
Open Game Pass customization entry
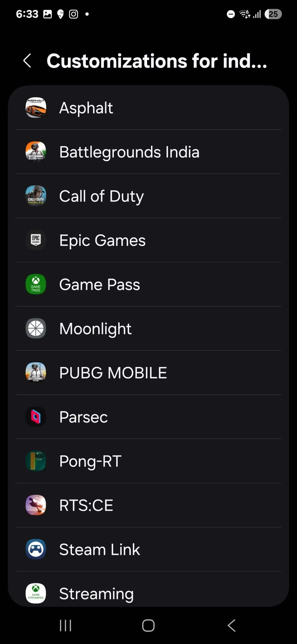100,285
